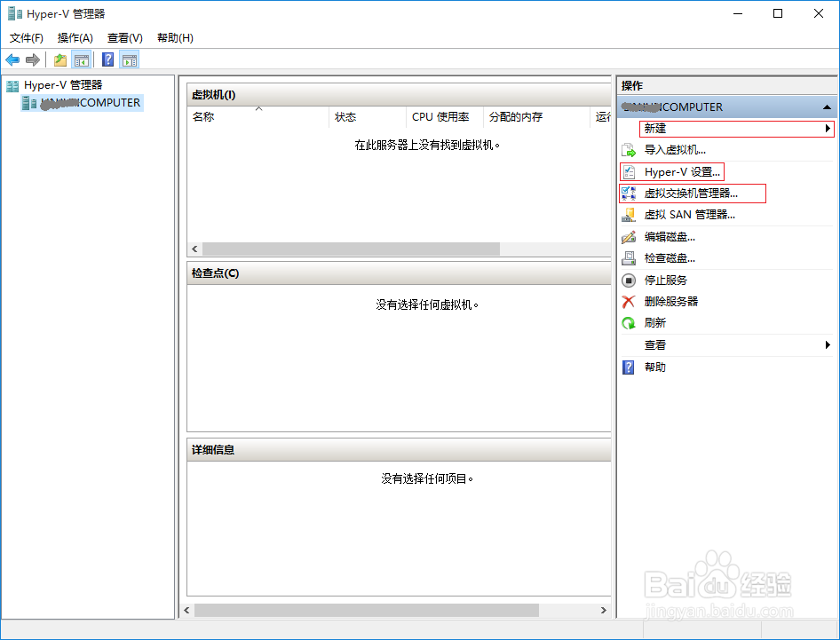This screenshot has height=640, width=840.
Task: Open Hyper-V 设置 via its checklist icon
Action: [x=629, y=171]
